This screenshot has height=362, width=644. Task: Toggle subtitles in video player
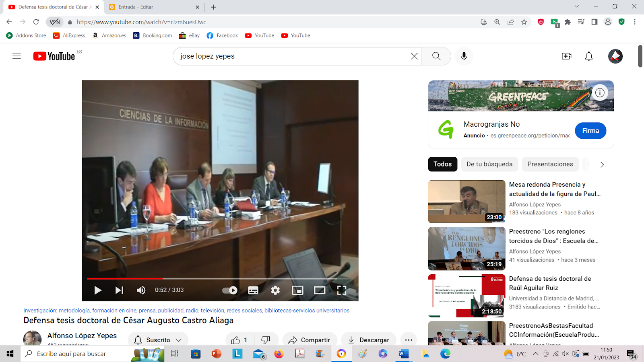253,290
